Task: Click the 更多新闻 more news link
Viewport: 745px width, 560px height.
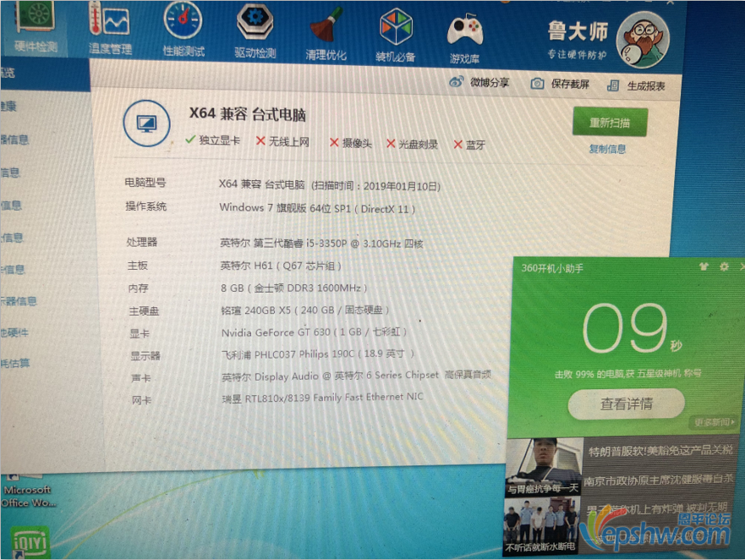Action: [714, 422]
